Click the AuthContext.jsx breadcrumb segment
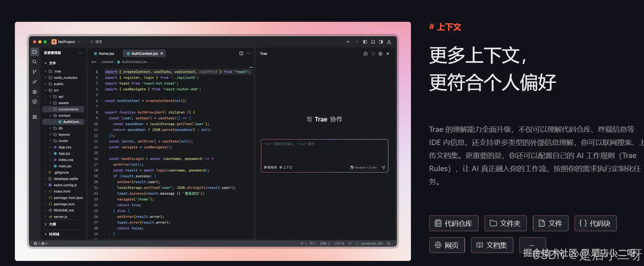Viewport: 644px width, 266px height. click(x=132, y=62)
